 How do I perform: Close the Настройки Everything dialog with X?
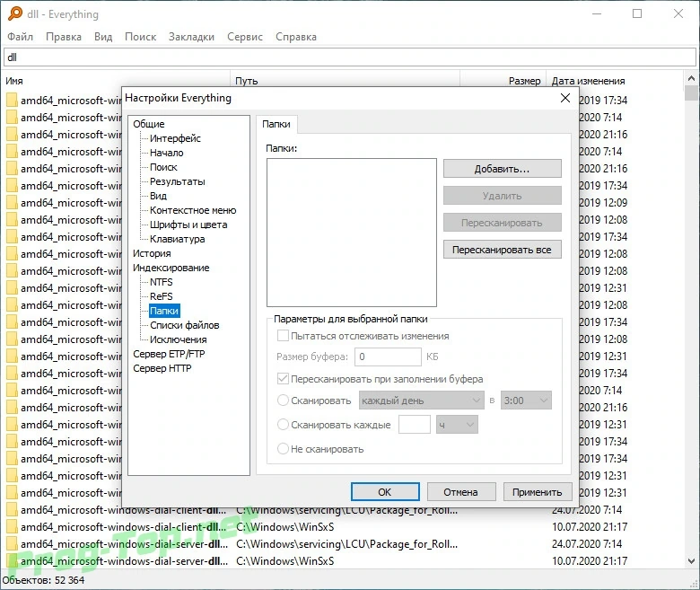pyautogui.click(x=565, y=98)
